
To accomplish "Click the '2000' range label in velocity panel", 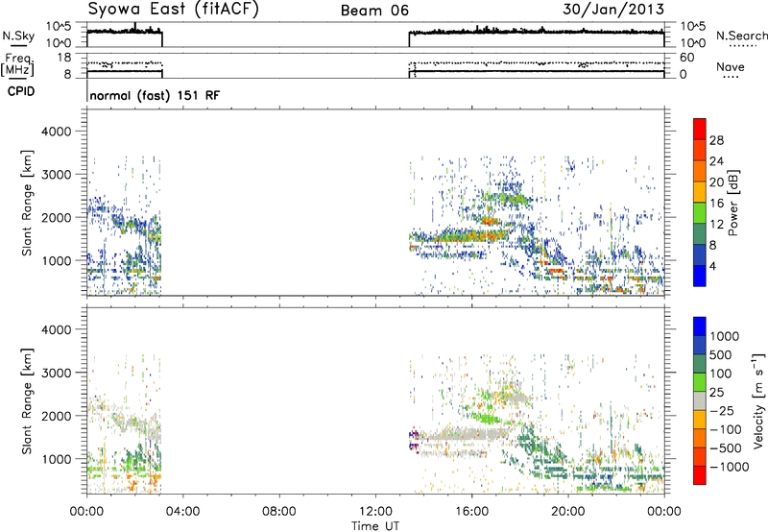I will [57, 416].
